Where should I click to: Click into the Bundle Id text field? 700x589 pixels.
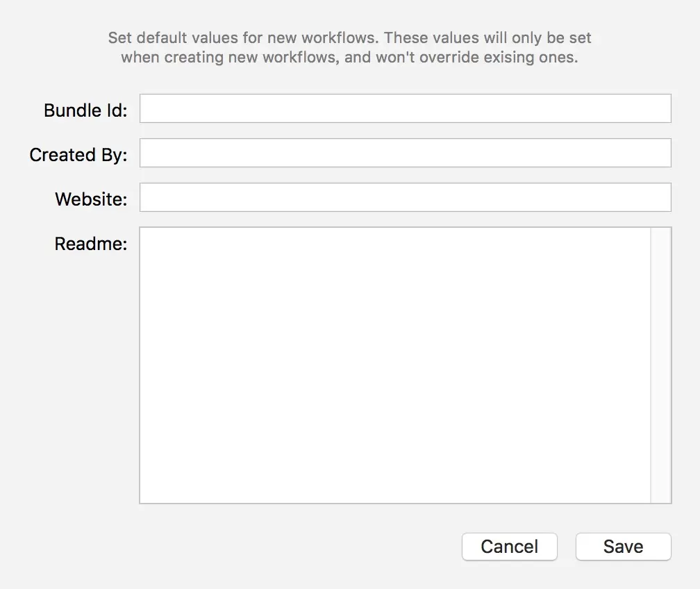click(405, 109)
